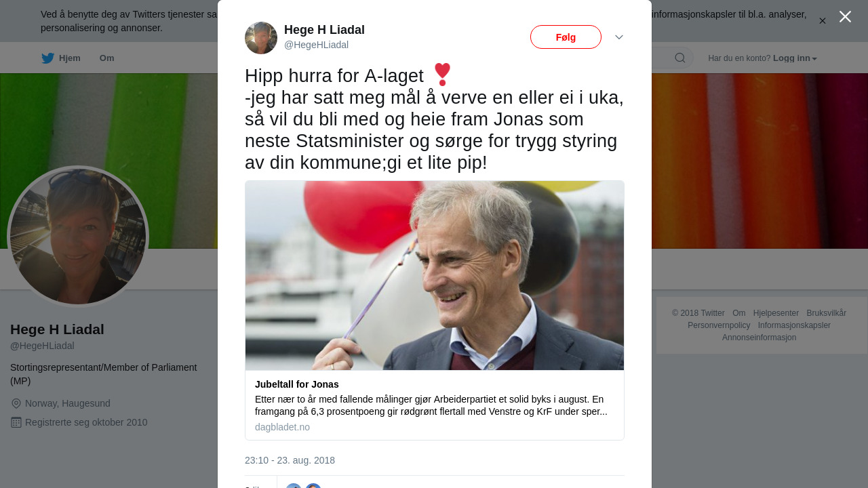Open the Jubeltall for Jonas article photo

tap(435, 275)
